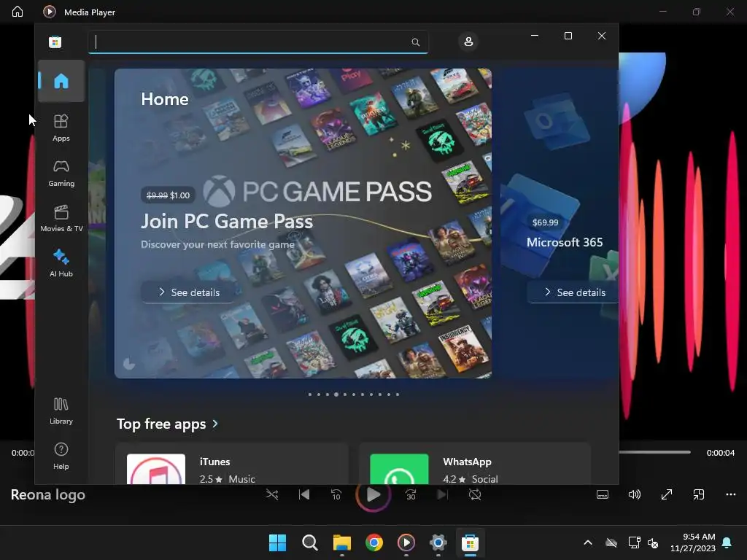Click the Microsoft Store logo icon
Screen dimensions: 747x560
(55, 42)
